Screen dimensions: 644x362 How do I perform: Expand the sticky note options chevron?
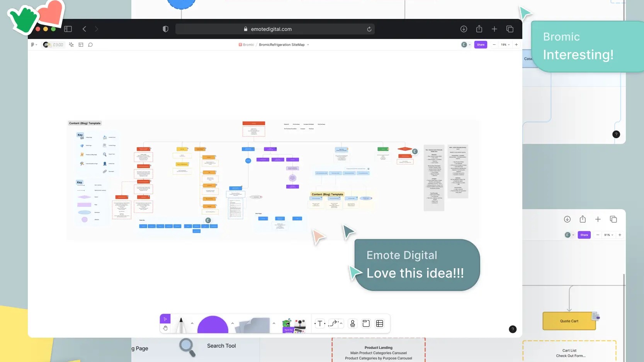click(274, 323)
